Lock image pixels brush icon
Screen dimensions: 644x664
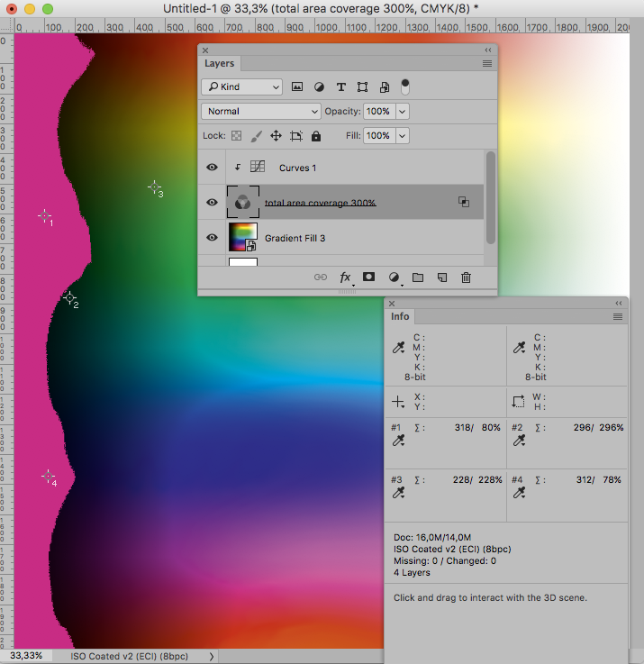256,136
